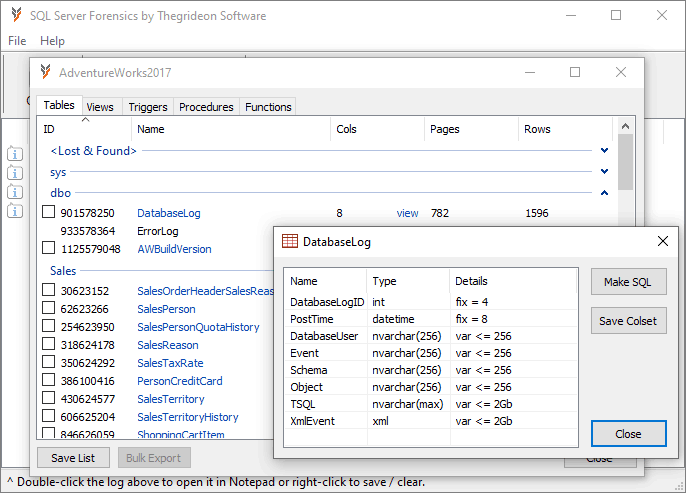This screenshot has width=686, height=493.
Task: Click the fourth info icon in the left strip
Action: pyautogui.click(x=15, y=211)
